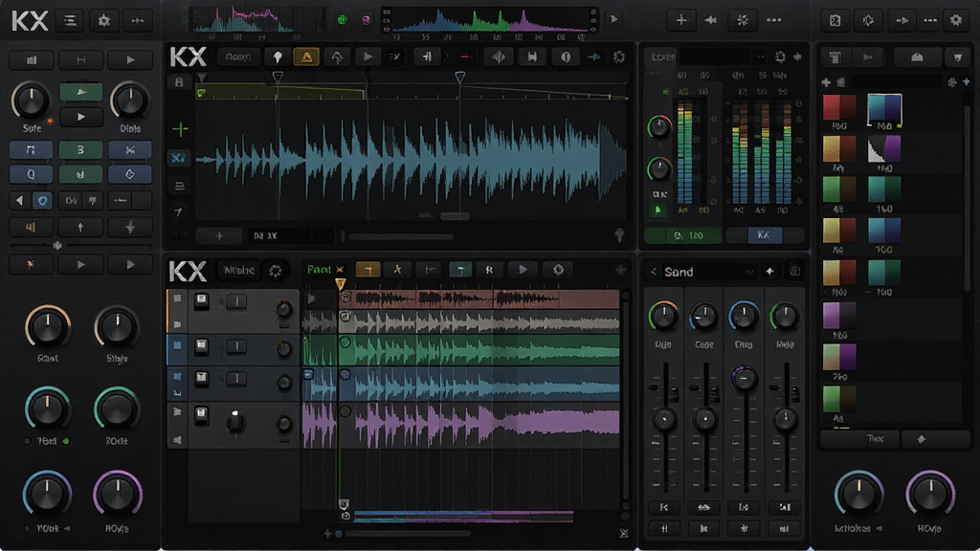
Task: Click the green arrow button between the top-left knobs
Action: pos(80,92)
